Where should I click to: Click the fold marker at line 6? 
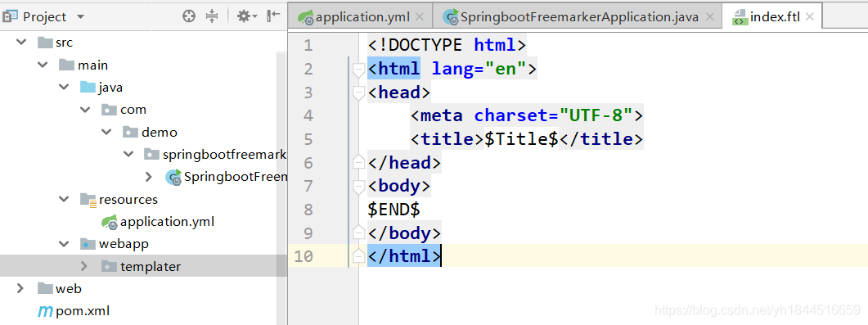358,162
